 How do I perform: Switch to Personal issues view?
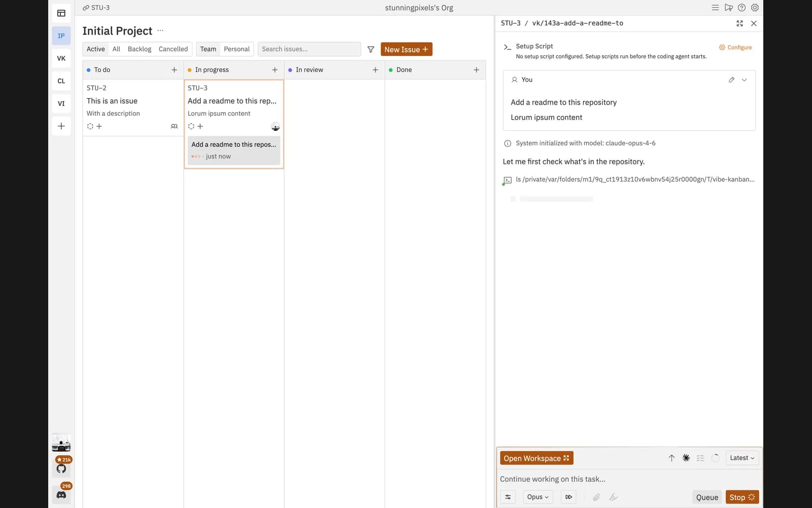236,49
